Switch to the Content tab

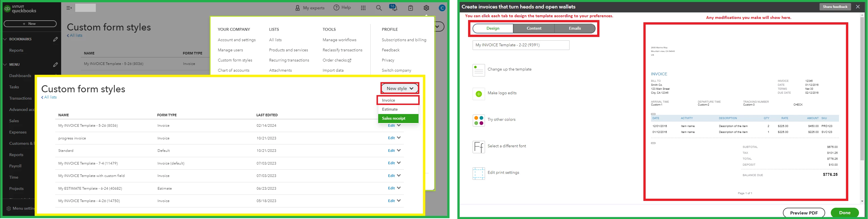(534, 28)
